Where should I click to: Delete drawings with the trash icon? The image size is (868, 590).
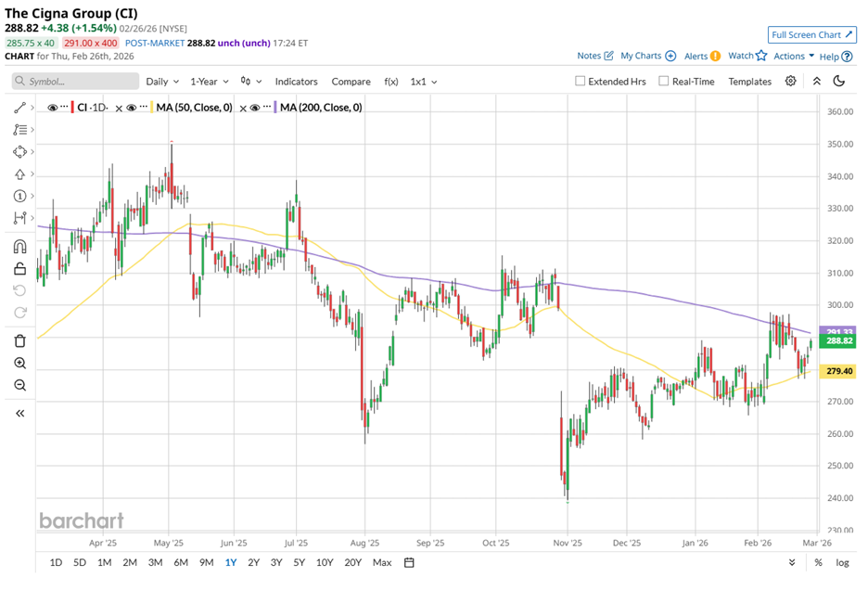pyautogui.click(x=19, y=341)
